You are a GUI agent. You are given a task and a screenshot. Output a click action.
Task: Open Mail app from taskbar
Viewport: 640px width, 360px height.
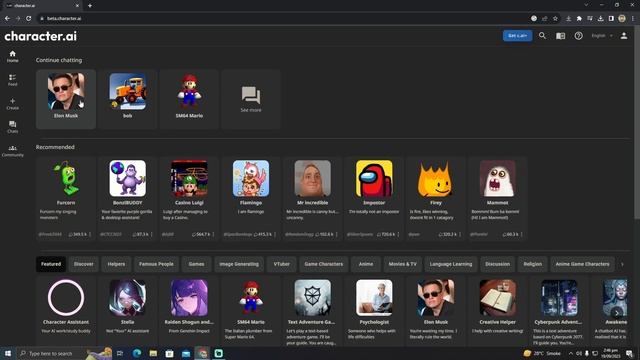click(x=186, y=353)
